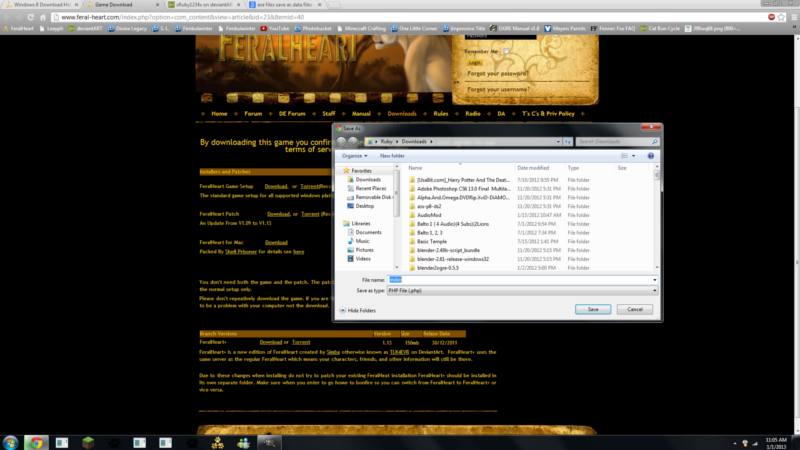Click the Cancel button
Viewport: 800px width, 450px height.
coord(635,309)
